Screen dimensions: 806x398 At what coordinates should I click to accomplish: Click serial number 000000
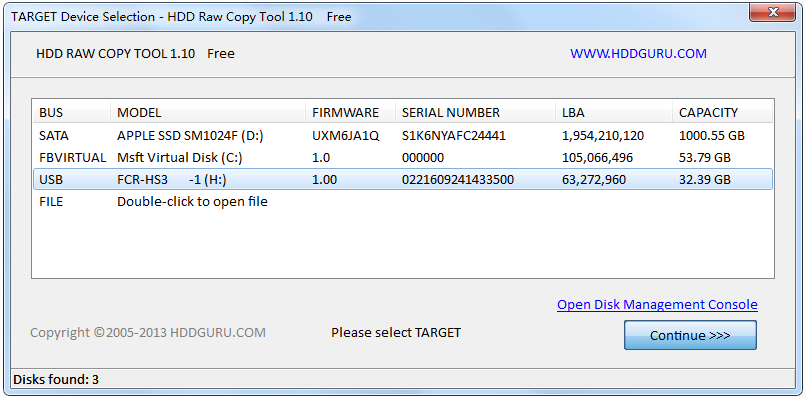[x=423, y=157]
